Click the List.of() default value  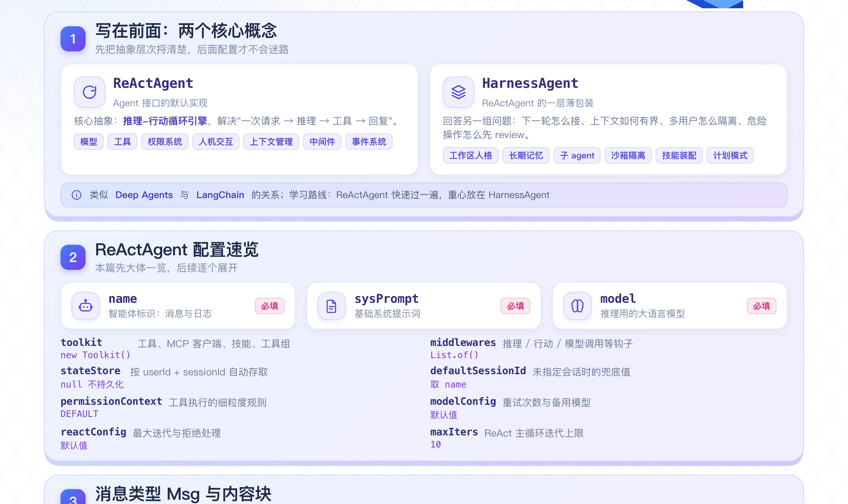(454, 355)
